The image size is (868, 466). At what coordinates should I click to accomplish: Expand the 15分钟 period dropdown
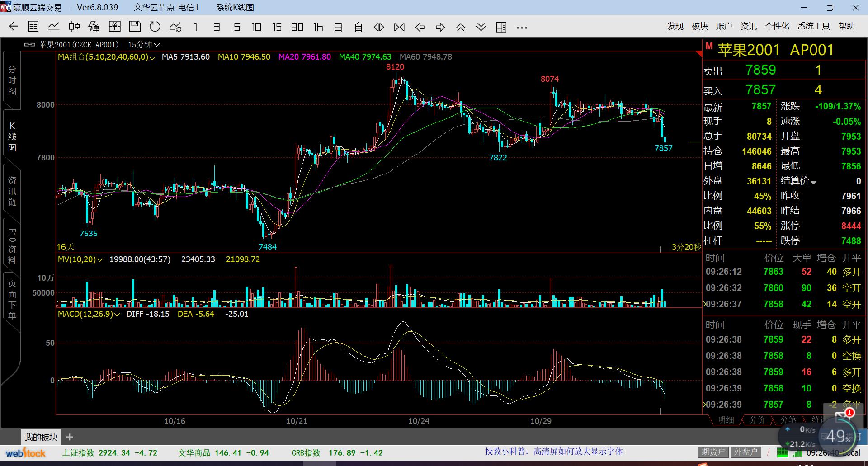(144, 45)
